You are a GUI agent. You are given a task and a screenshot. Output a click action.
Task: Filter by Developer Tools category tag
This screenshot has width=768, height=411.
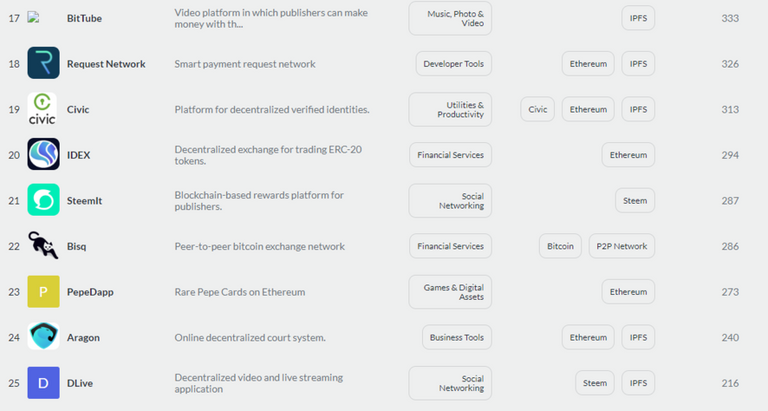click(453, 64)
